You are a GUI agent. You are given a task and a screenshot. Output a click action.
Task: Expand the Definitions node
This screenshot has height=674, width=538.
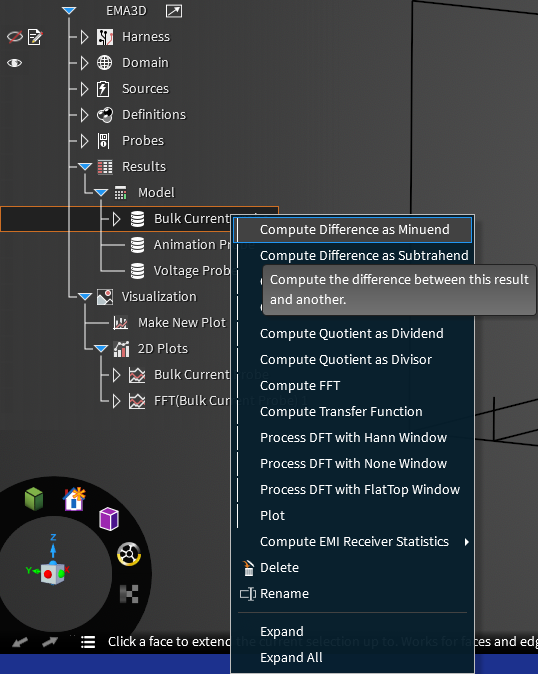click(85, 115)
